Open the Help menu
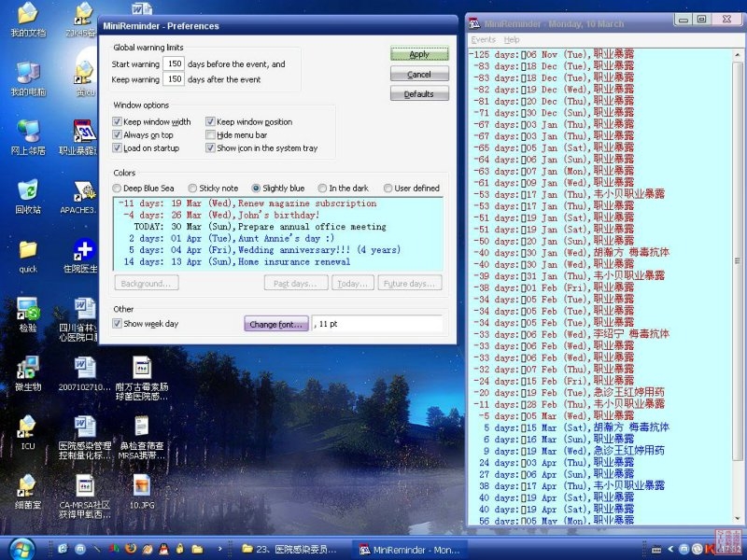Screen dimensions: 747x560 [x=512, y=40]
